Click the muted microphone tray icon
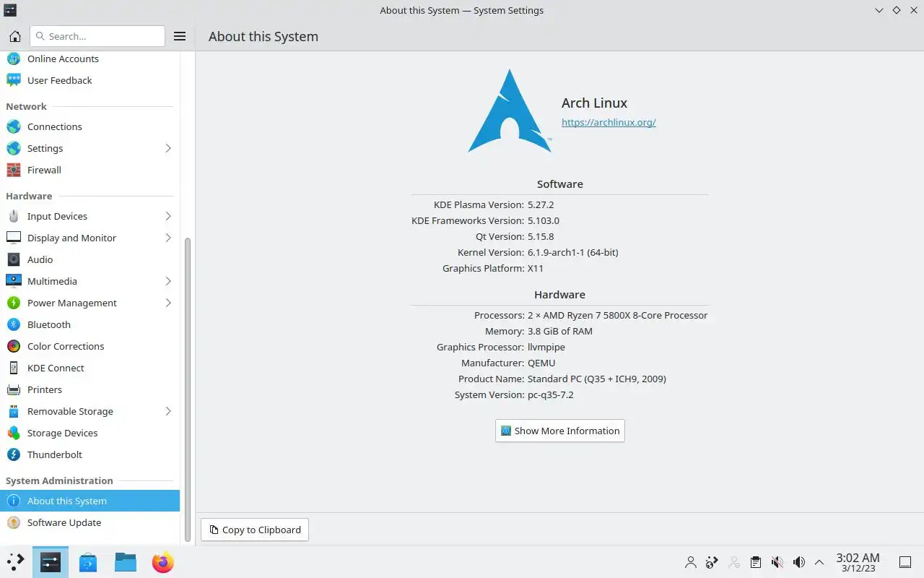 coord(777,562)
